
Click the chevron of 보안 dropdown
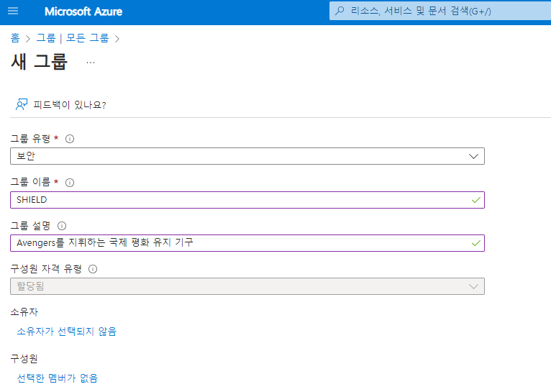pos(473,156)
